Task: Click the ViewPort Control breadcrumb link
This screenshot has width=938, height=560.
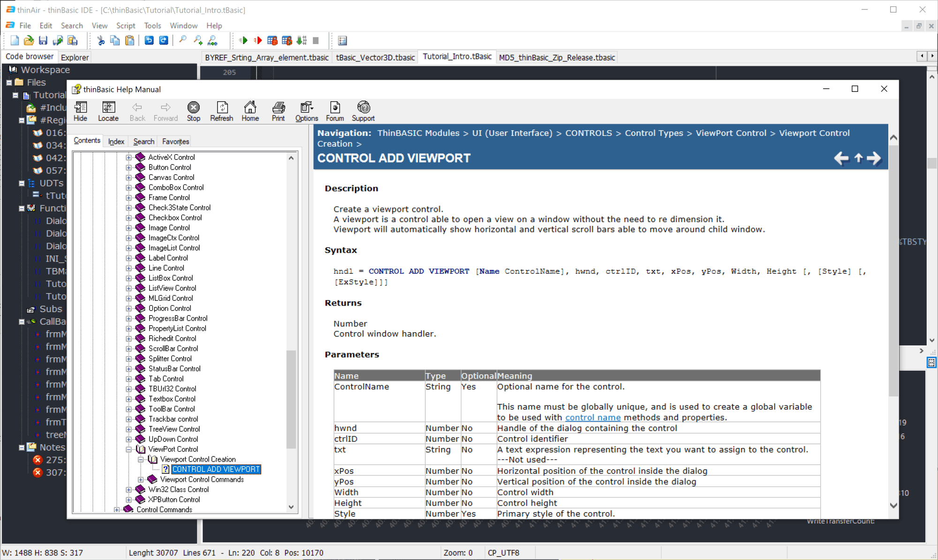Action: [x=731, y=133]
